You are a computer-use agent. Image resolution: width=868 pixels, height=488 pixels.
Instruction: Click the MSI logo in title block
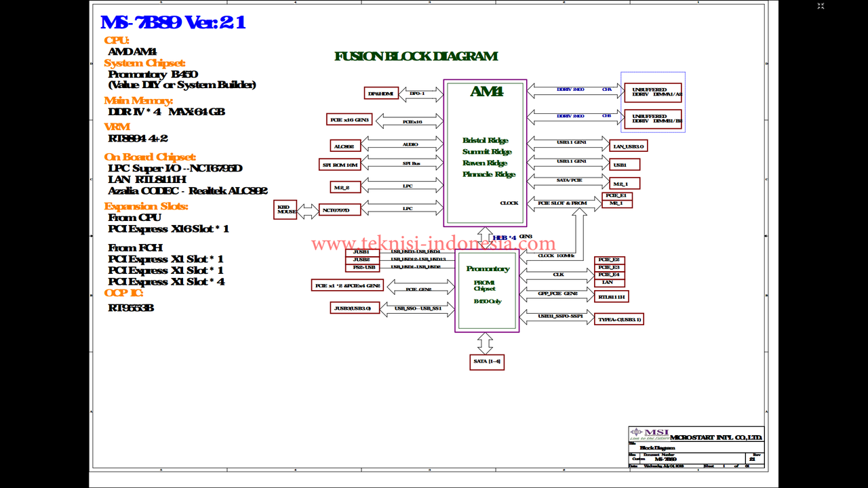pos(650,434)
